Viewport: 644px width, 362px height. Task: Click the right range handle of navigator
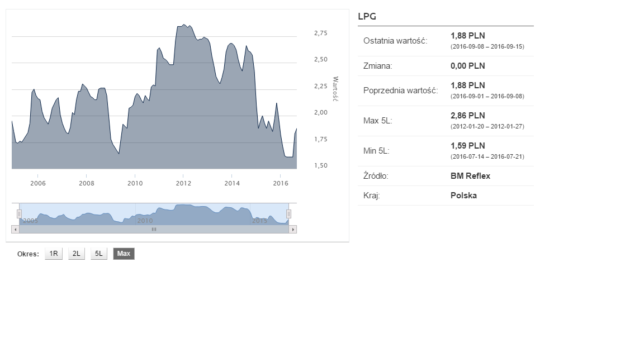click(289, 214)
